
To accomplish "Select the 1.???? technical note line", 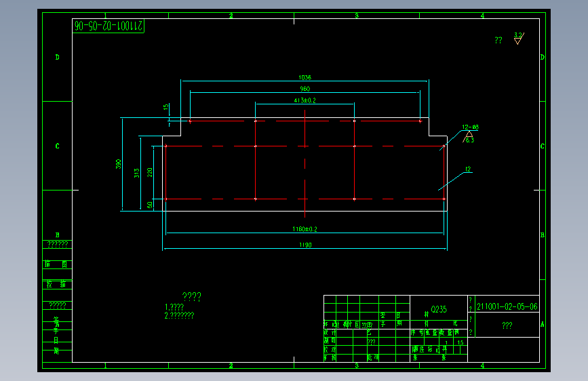I will click(174, 307).
